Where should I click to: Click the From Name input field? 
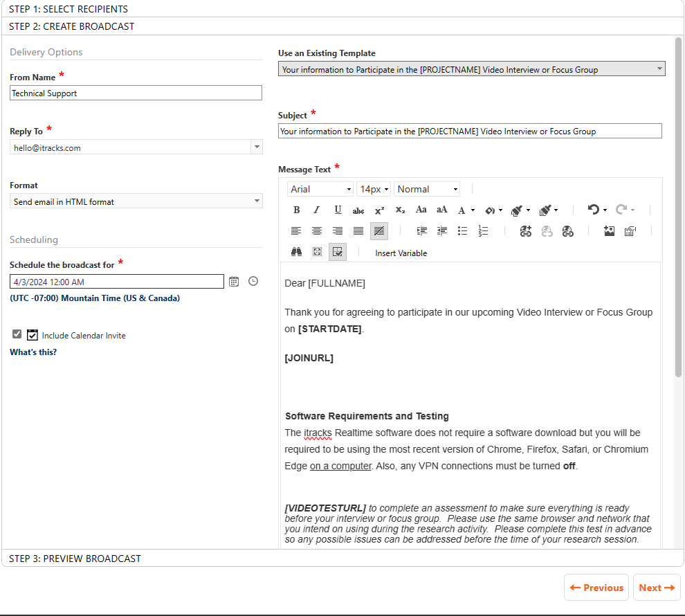pos(136,93)
